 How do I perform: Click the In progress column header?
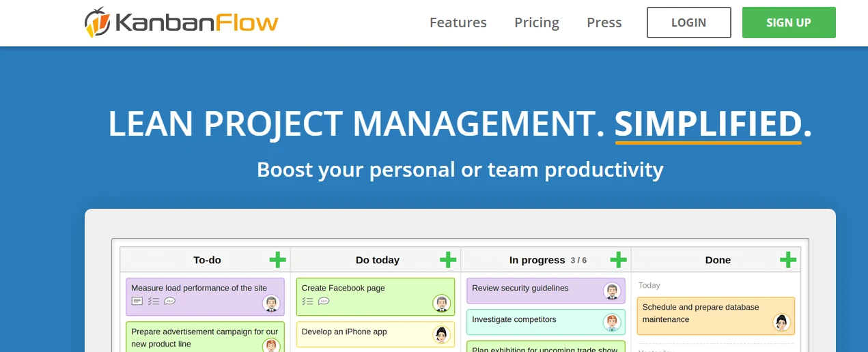tap(537, 260)
